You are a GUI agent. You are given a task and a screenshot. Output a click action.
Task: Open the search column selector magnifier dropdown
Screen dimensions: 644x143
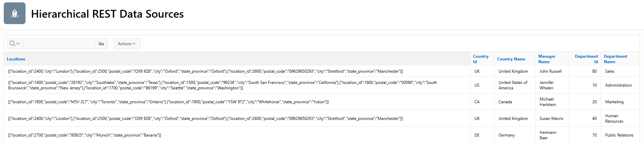[15, 43]
